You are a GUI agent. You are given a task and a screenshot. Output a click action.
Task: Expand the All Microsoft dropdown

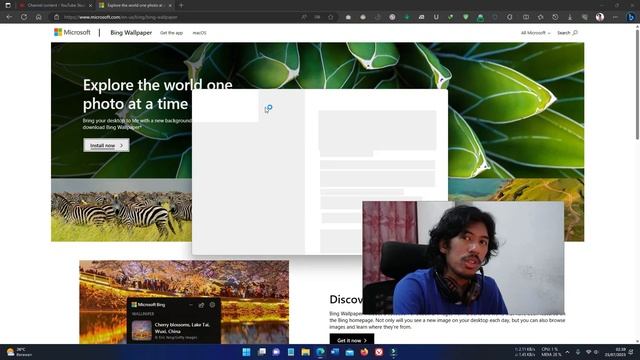coord(536,33)
